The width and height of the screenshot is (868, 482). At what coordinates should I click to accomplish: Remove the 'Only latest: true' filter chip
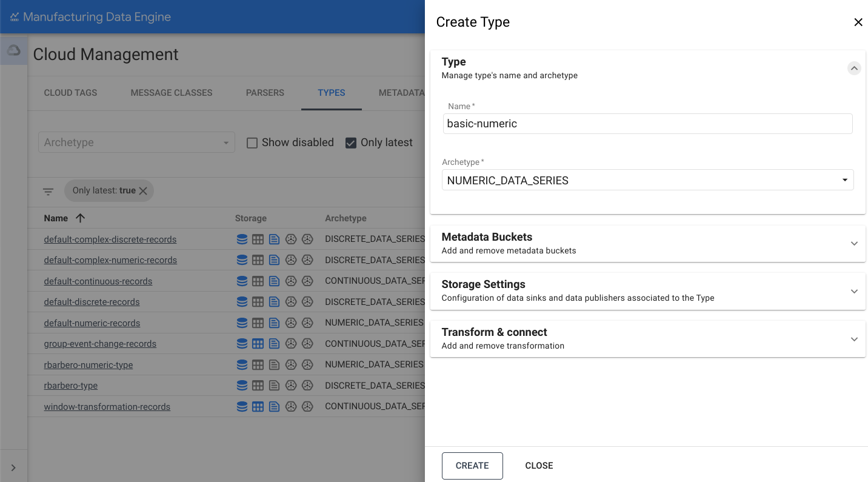coord(143,191)
